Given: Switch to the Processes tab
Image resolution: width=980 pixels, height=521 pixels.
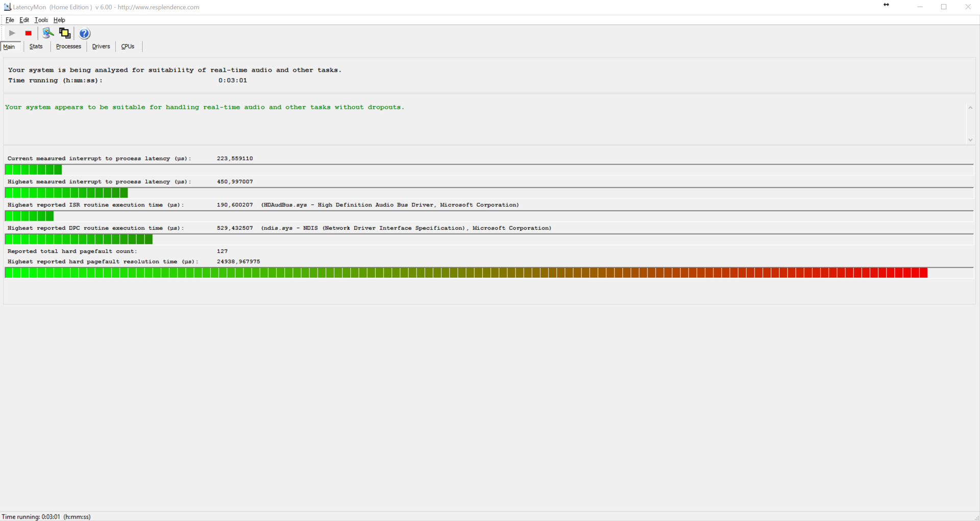Looking at the screenshot, I should [x=68, y=46].
